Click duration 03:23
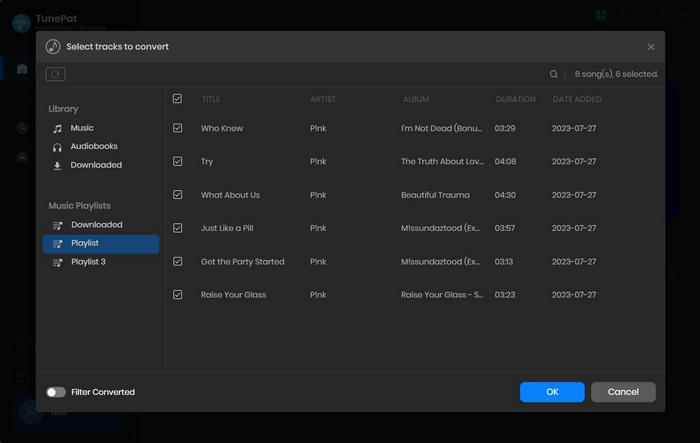The height and width of the screenshot is (443, 700). tap(504, 295)
